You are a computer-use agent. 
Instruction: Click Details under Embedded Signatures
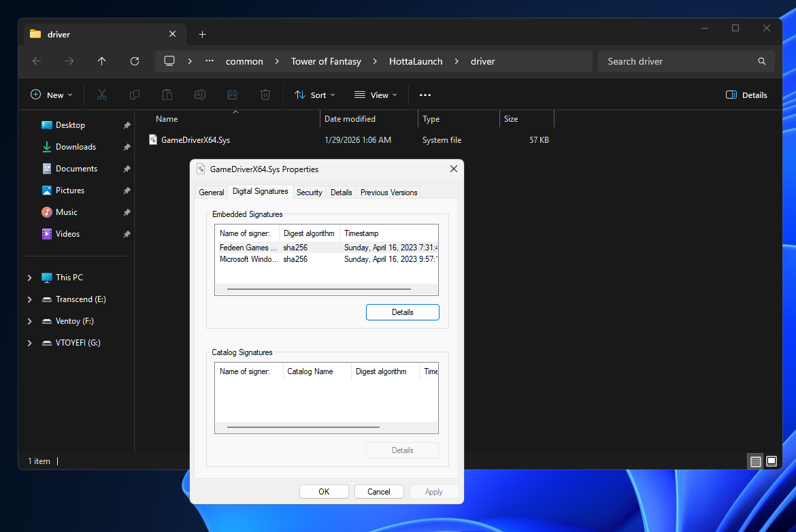click(402, 312)
